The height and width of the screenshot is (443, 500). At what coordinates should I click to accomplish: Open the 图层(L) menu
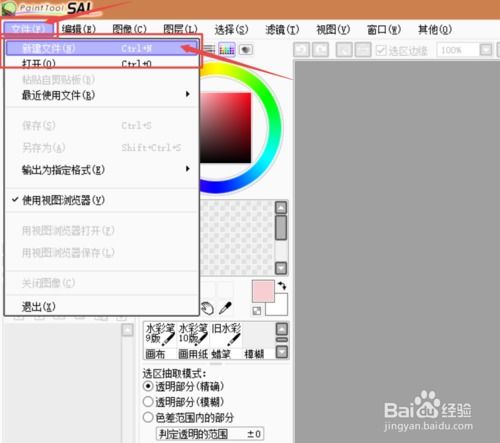[x=180, y=29]
